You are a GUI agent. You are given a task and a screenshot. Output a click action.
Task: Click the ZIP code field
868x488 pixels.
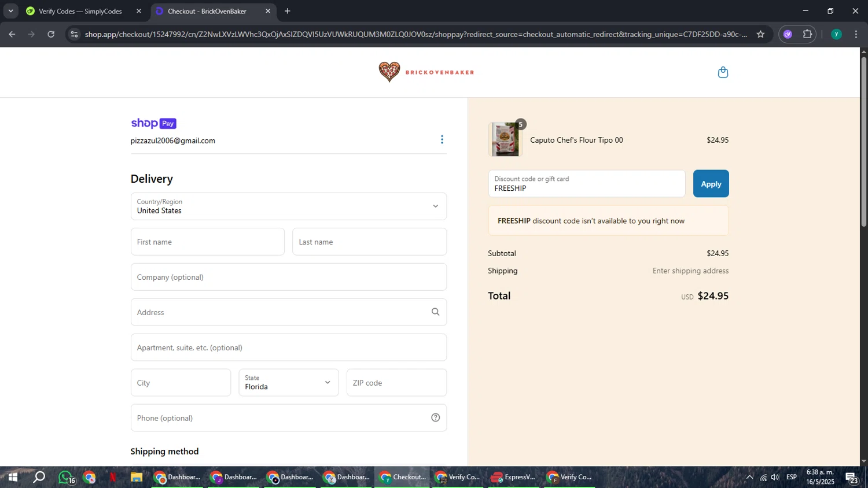tap(397, 383)
